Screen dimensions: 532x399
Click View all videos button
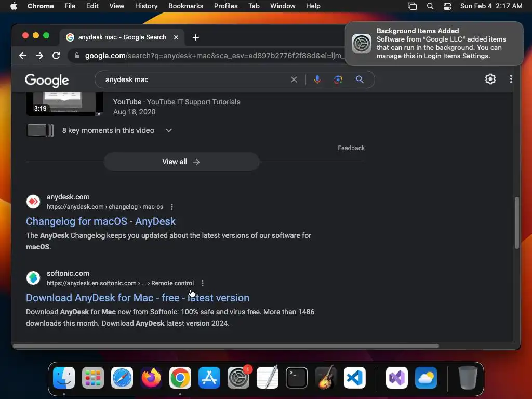181,162
